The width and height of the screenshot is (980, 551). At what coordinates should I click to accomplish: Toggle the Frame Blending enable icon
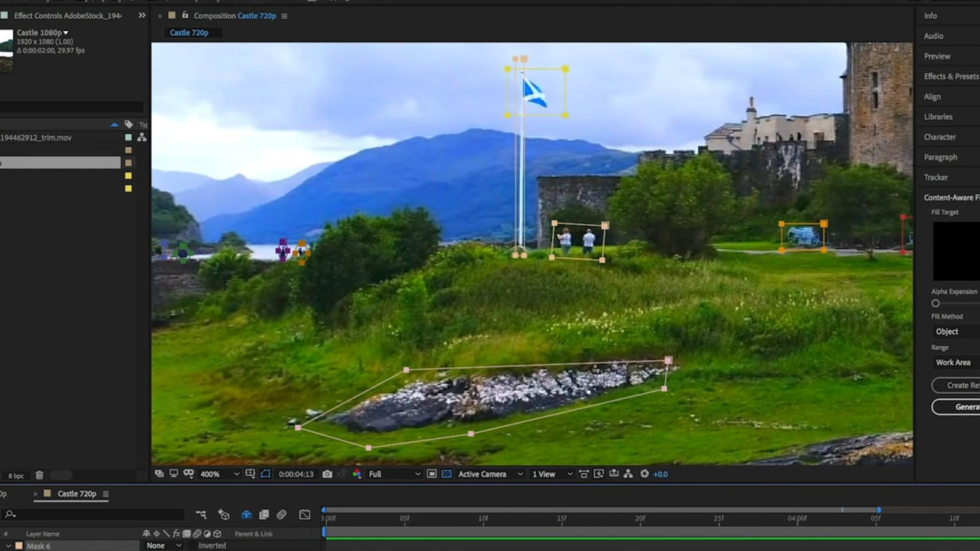coord(264,515)
